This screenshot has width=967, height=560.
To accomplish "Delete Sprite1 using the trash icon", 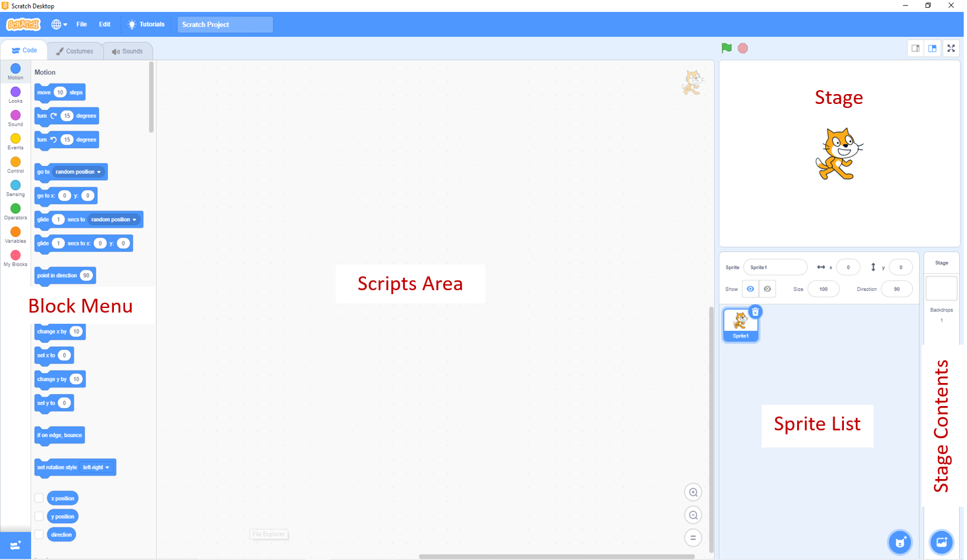I will (x=756, y=312).
